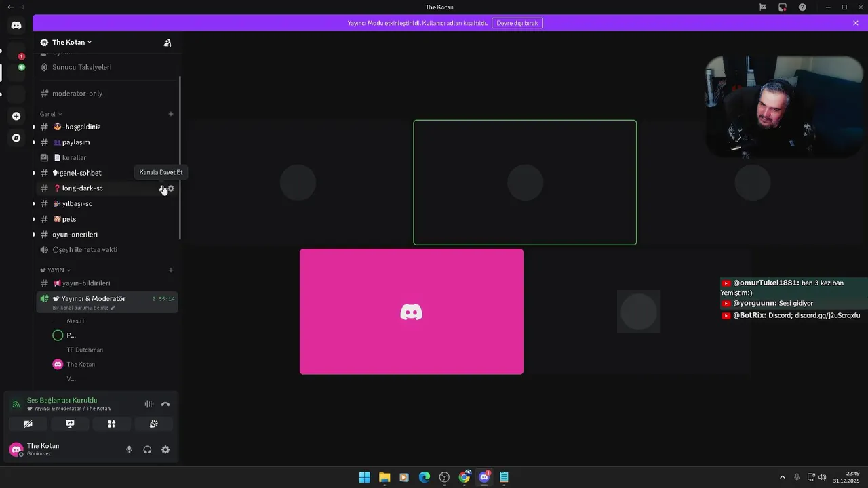Open noise suppression waveform icon
This screenshot has width=868, height=488.
tap(149, 404)
